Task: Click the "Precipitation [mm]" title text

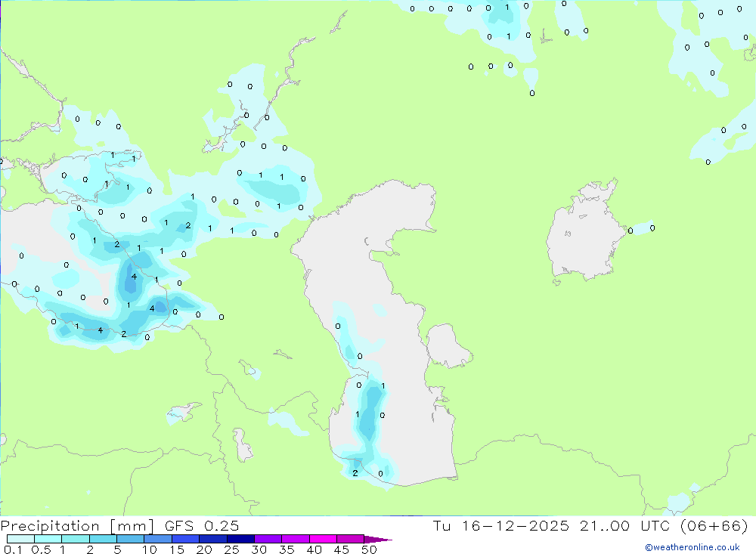Action: point(78,526)
